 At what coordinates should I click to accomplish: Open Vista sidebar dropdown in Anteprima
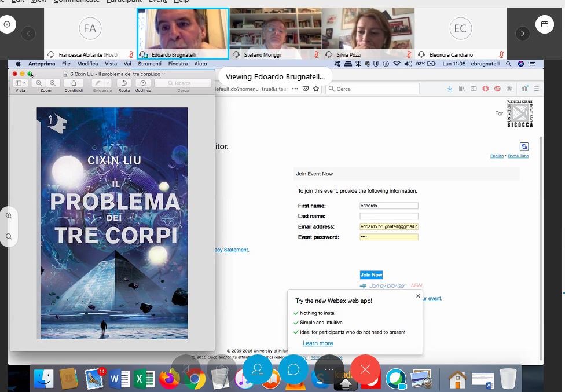pyautogui.click(x=20, y=83)
